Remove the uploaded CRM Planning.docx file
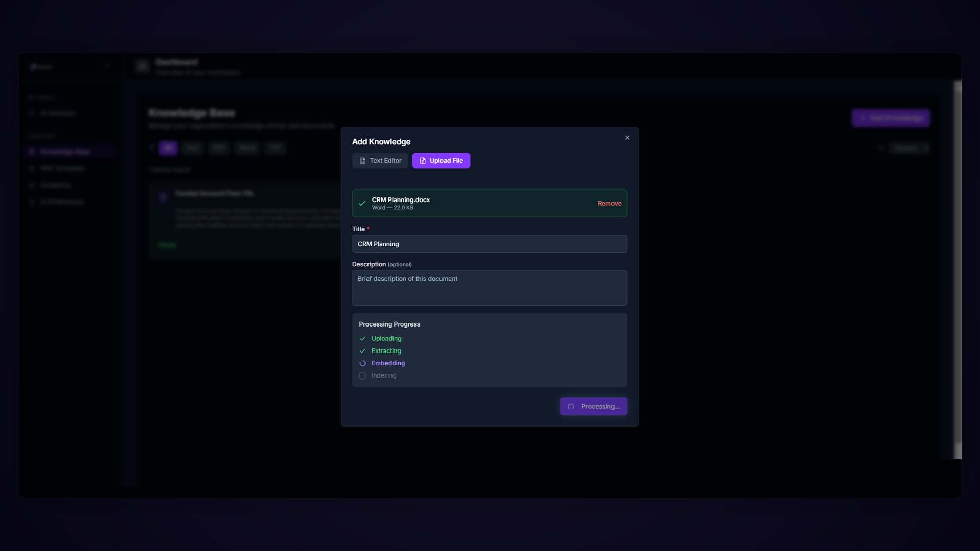980x551 pixels. (609, 203)
